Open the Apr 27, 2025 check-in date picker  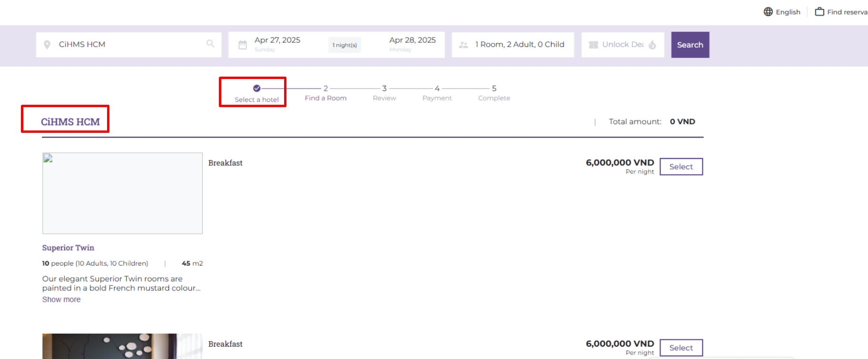click(x=277, y=40)
